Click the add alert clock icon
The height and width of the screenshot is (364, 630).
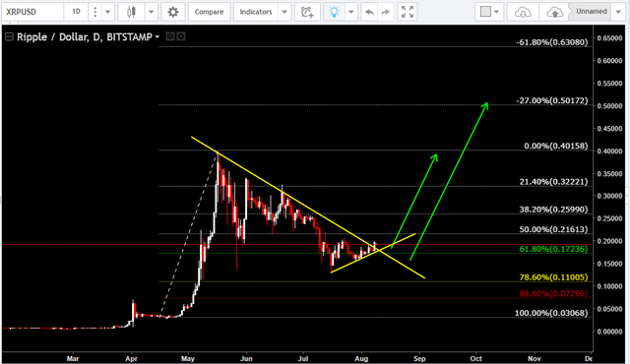(307, 12)
